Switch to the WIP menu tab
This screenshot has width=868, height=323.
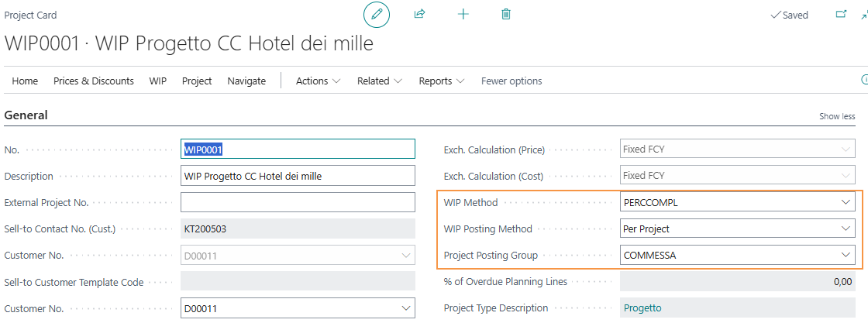coord(158,81)
